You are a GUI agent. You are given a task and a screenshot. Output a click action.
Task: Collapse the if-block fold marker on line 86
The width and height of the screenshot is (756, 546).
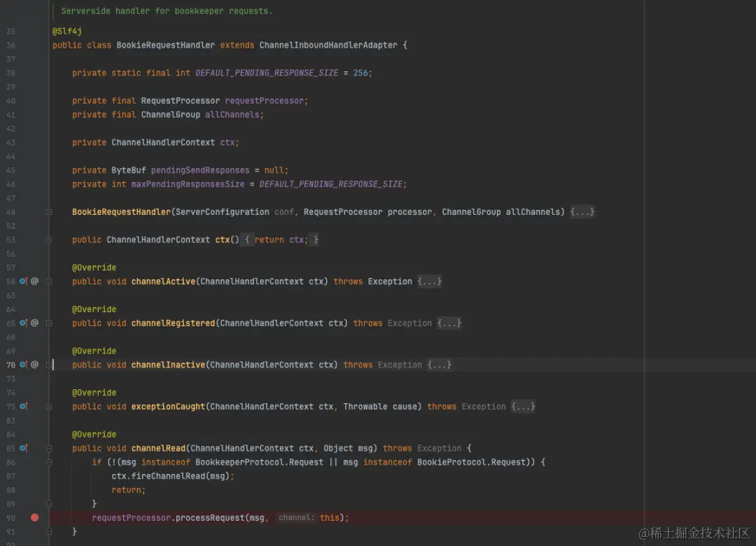49,462
